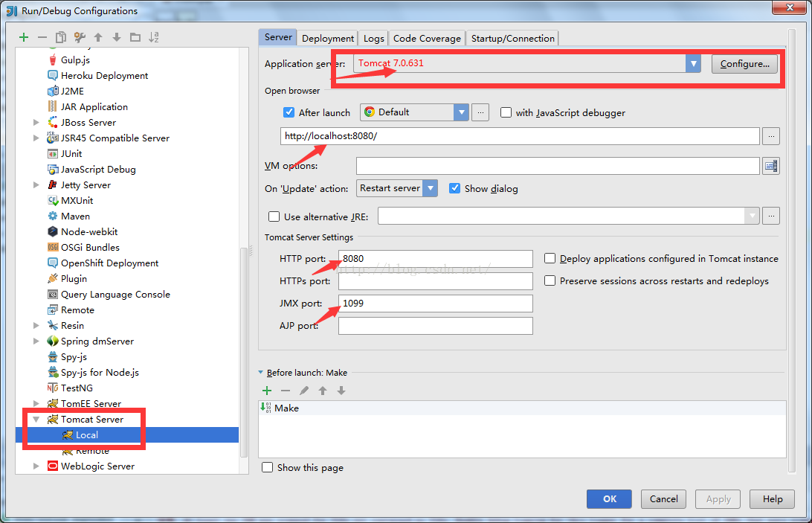
Task: Move configuration up arrow in left toolbar
Action: click(98, 37)
